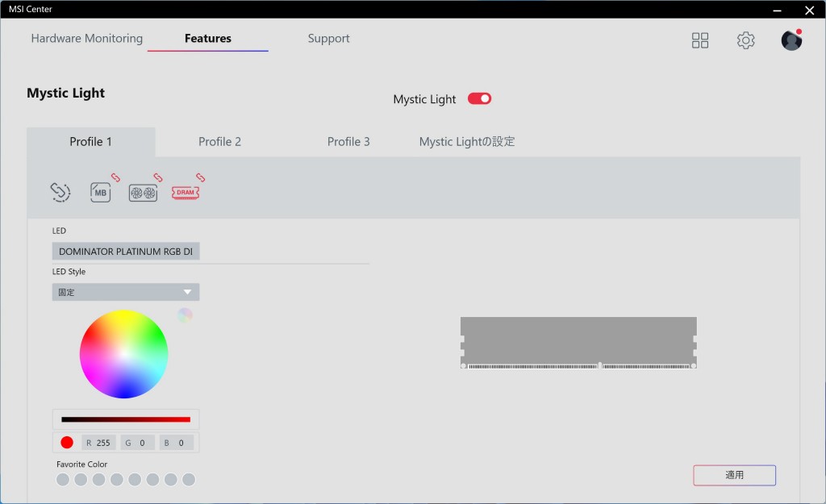Select the second Favorite Color slot
The image size is (826, 504).
[81, 480]
